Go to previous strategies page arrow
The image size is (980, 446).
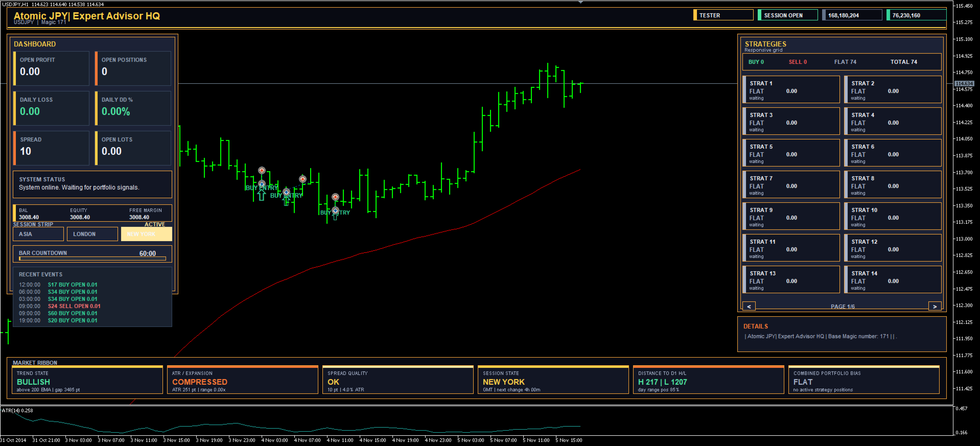tap(749, 306)
